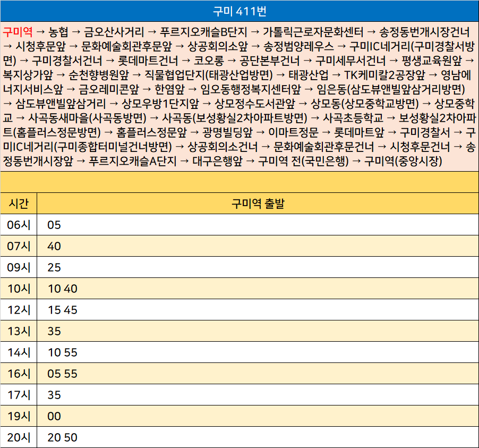Image resolution: width=479 pixels, height=448 pixels.
Task: Click the '가톨릭근로자문화센터' stop name
Action: [313, 31]
